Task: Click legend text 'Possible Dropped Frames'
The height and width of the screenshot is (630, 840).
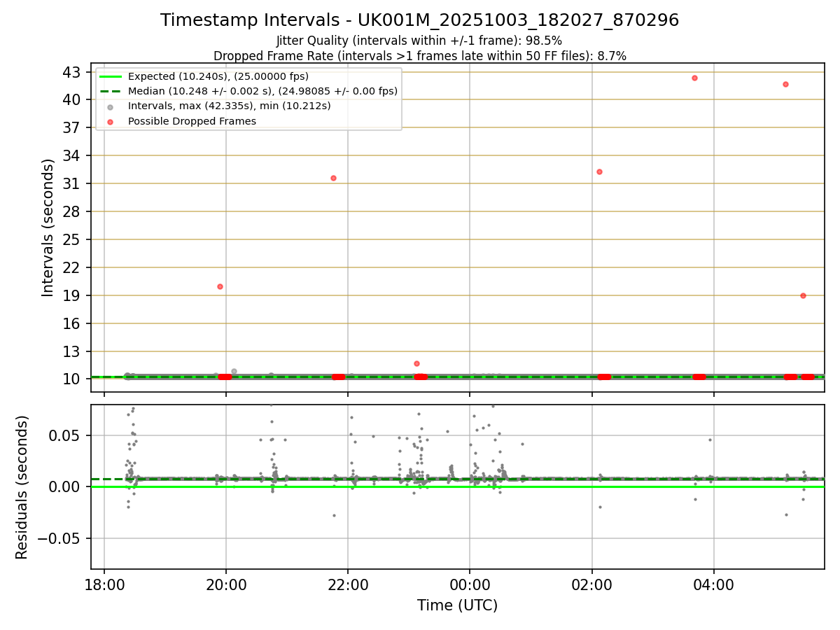Action: click(192, 121)
